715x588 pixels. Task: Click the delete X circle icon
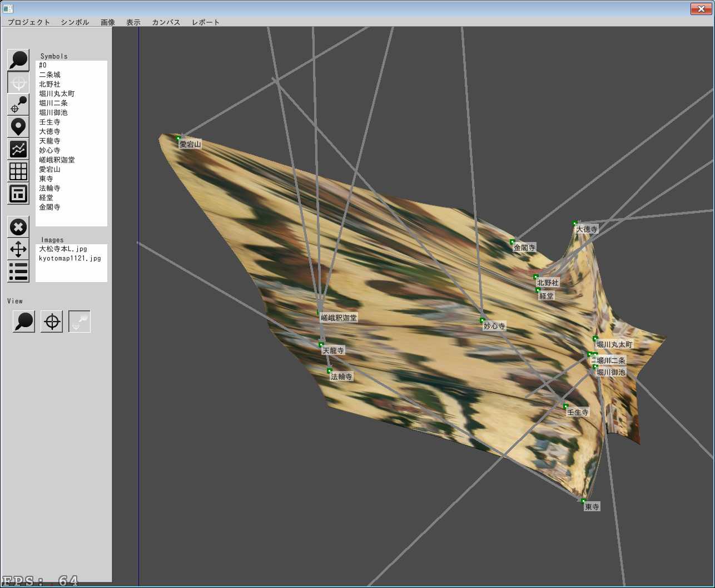18,227
